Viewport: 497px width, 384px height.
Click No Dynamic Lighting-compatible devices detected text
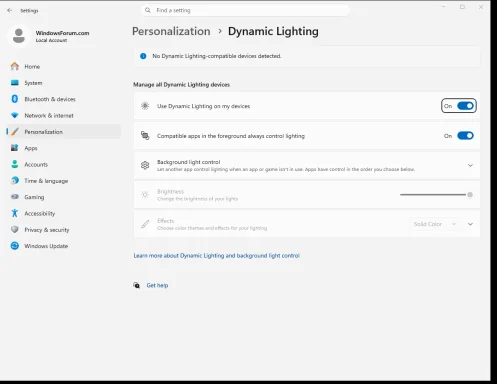217,56
